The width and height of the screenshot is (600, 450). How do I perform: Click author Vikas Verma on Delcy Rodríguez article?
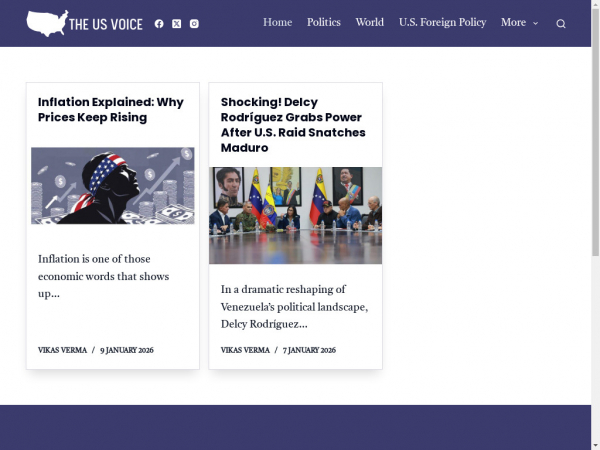point(245,350)
